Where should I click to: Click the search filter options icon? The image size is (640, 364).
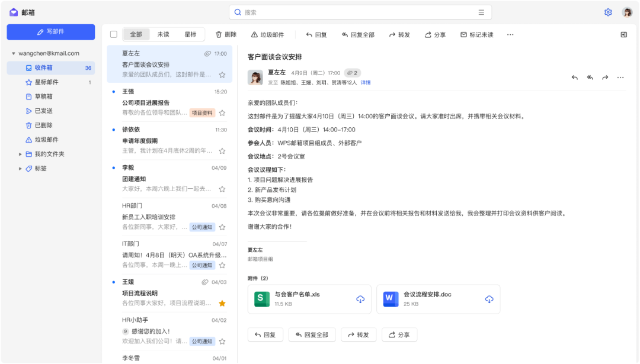481,12
